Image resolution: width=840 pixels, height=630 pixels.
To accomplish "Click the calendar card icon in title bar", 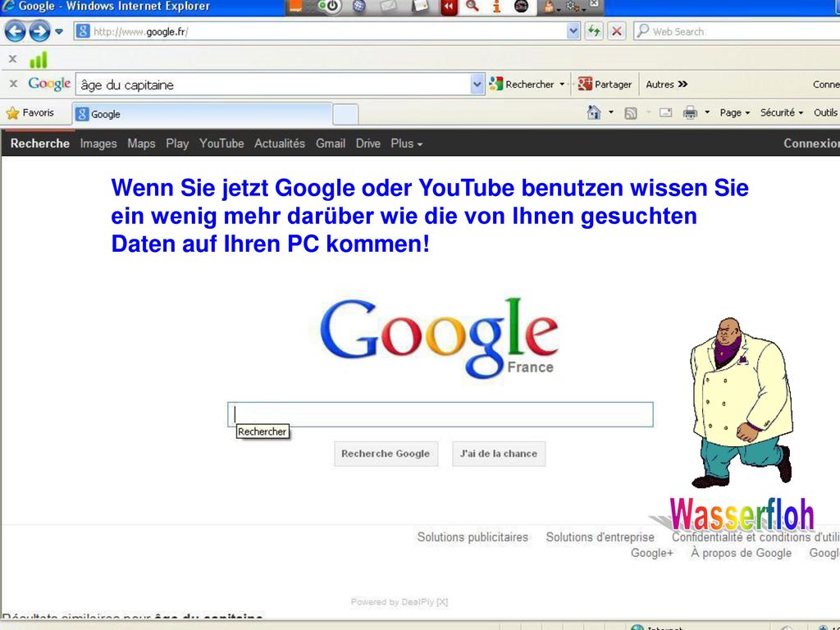I will pos(420,6).
